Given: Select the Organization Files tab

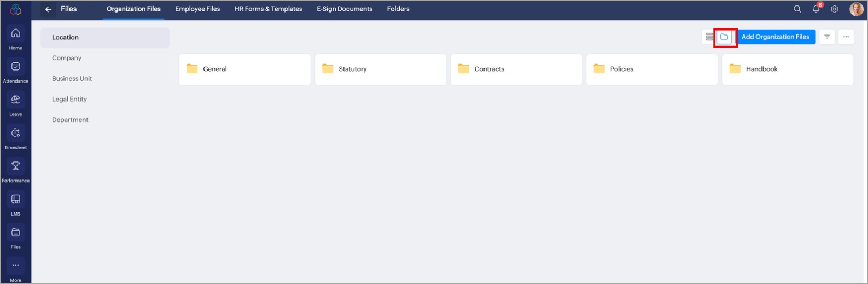Looking at the screenshot, I should 133,9.
